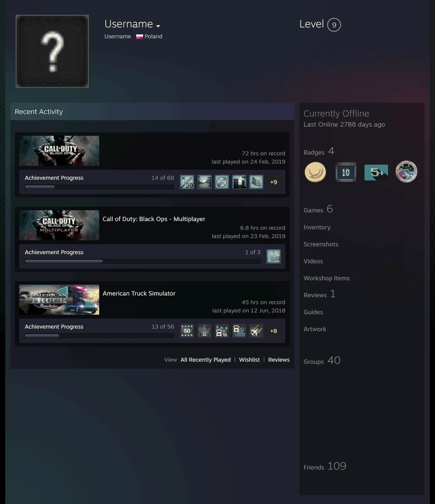Click 'last played on 12 Jun, 2018' text
This screenshot has height=504, width=435.
coord(249,311)
